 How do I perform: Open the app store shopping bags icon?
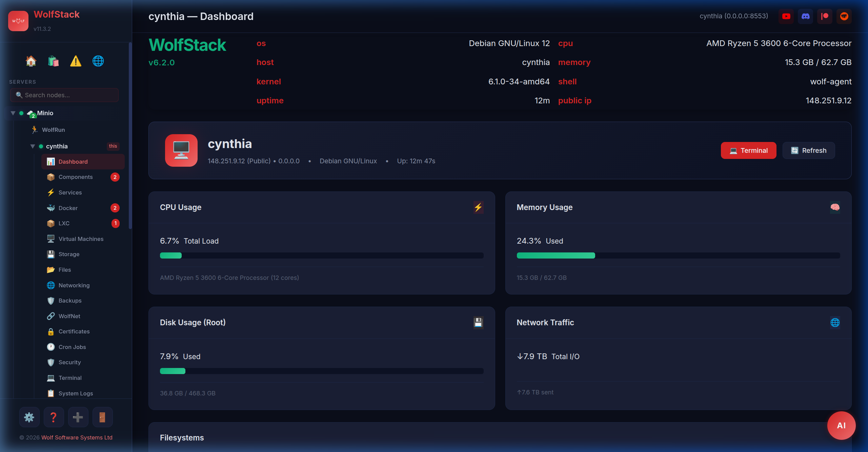coord(53,61)
